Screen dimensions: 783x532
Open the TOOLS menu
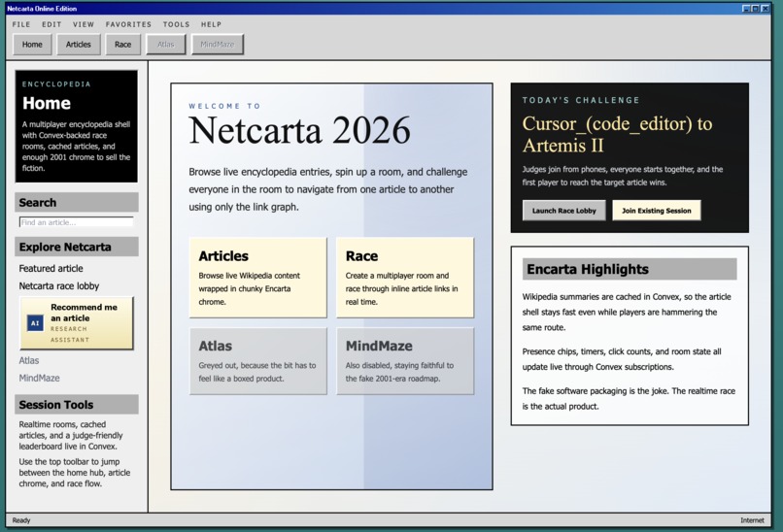[176, 24]
